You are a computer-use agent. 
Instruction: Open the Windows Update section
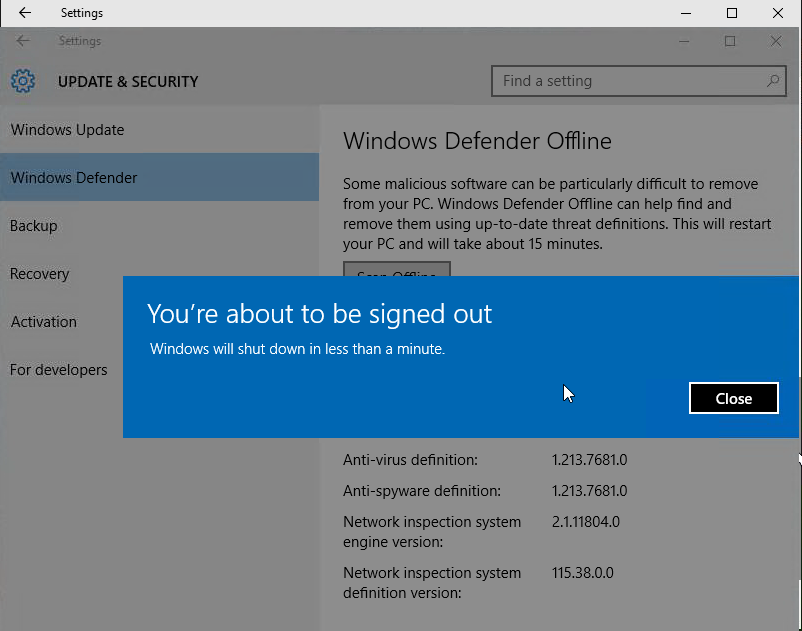point(160,130)
